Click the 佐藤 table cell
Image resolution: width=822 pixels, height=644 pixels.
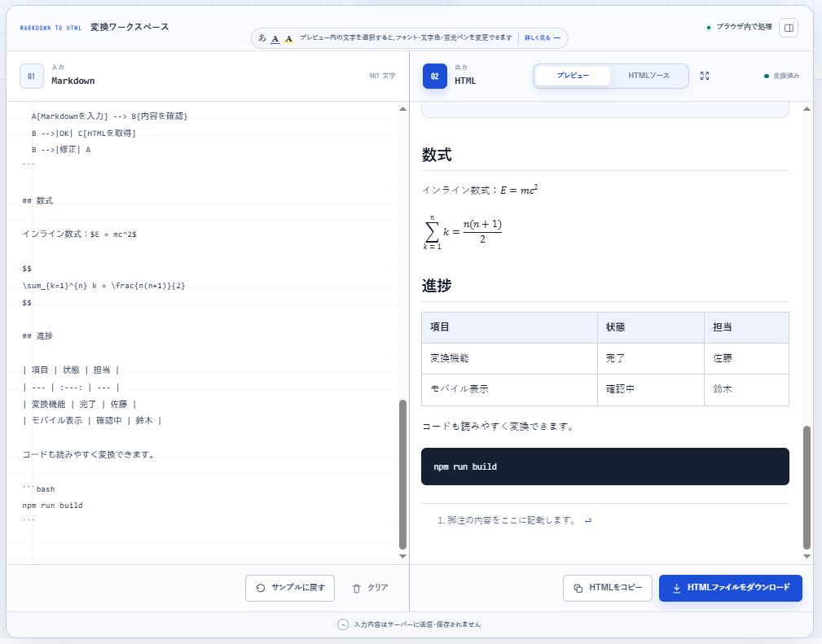[x=746, y=358]
